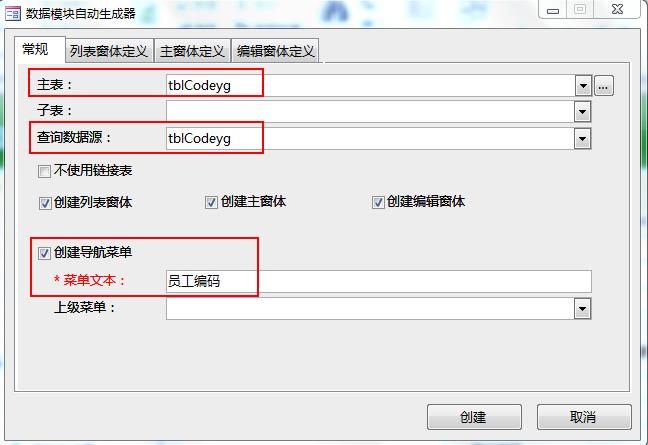Toggle 创建编辑窗体 checkbox
Viewport: 648px width, 445px height.
coord(378,202)
